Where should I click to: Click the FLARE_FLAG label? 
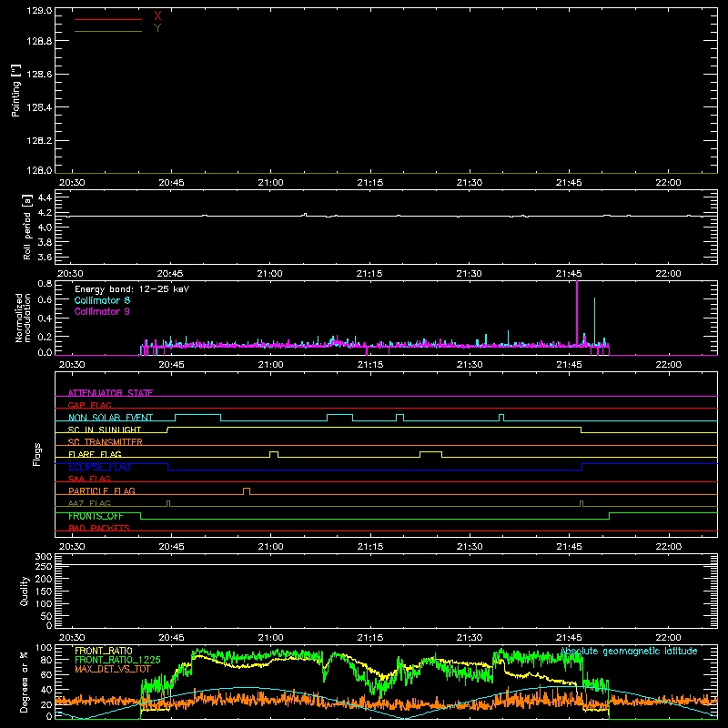click(95, 454)
